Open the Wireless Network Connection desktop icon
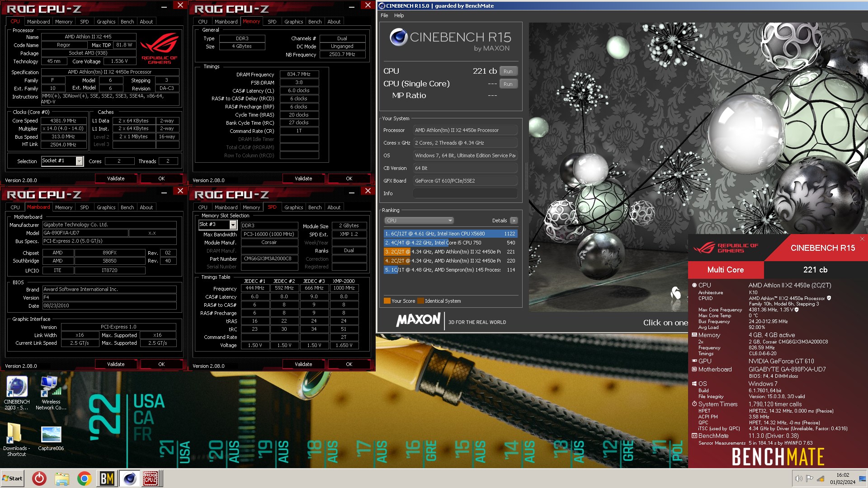868x488 pixels. (51, 392)
